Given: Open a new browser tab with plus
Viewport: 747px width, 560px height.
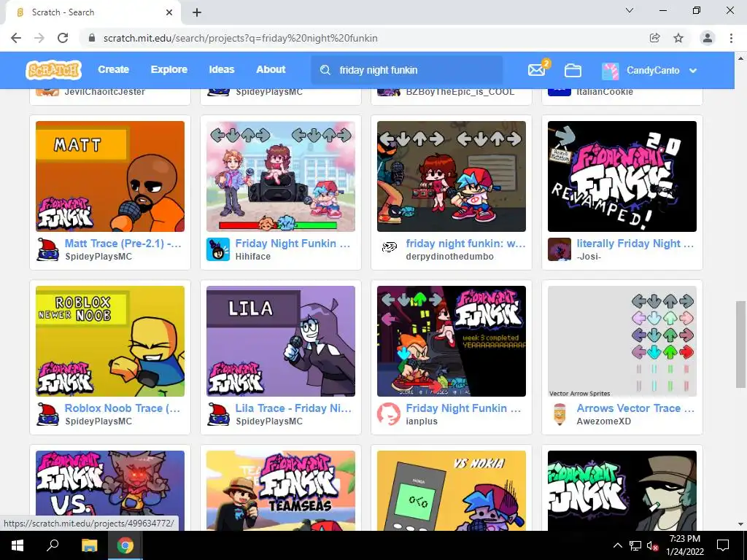Looking at the screenshot, I should coord(197,12).
